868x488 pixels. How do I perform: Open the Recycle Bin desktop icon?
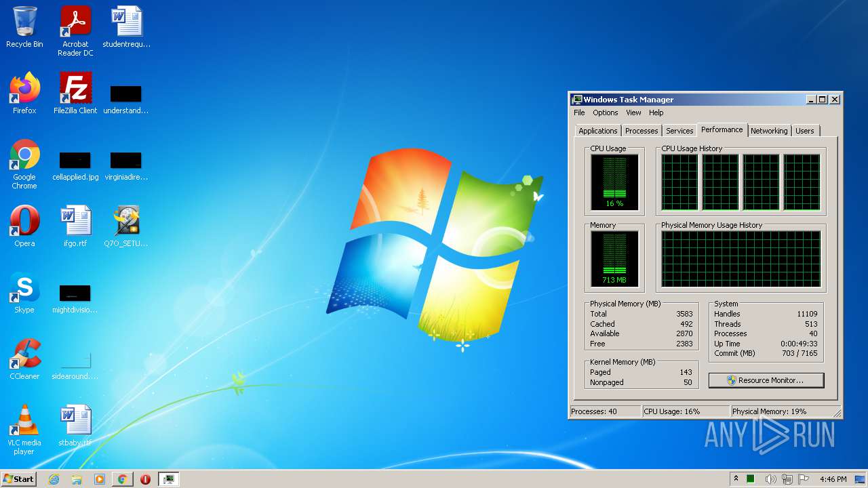click(24, 27)
